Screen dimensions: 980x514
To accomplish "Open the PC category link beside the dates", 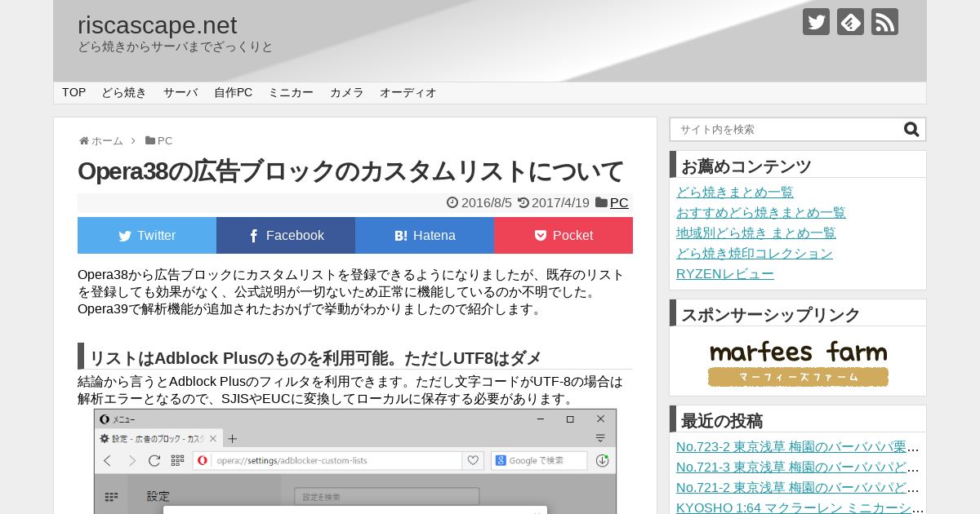I will [619, 202].
